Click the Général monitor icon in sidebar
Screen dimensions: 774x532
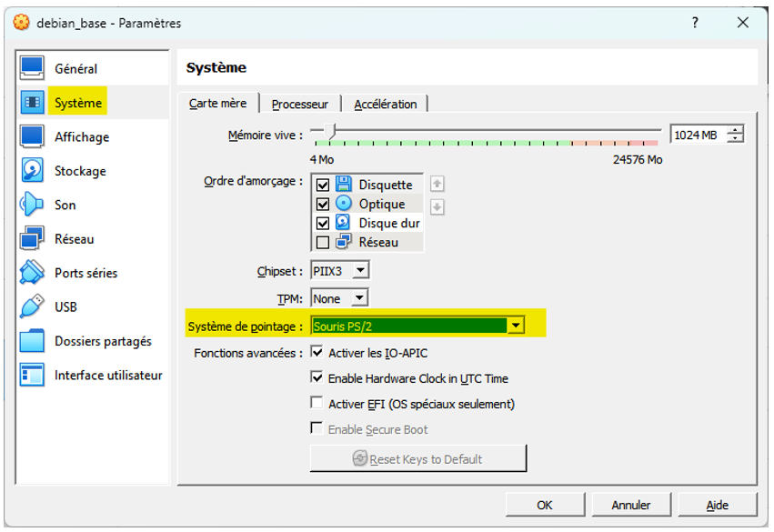32,68
